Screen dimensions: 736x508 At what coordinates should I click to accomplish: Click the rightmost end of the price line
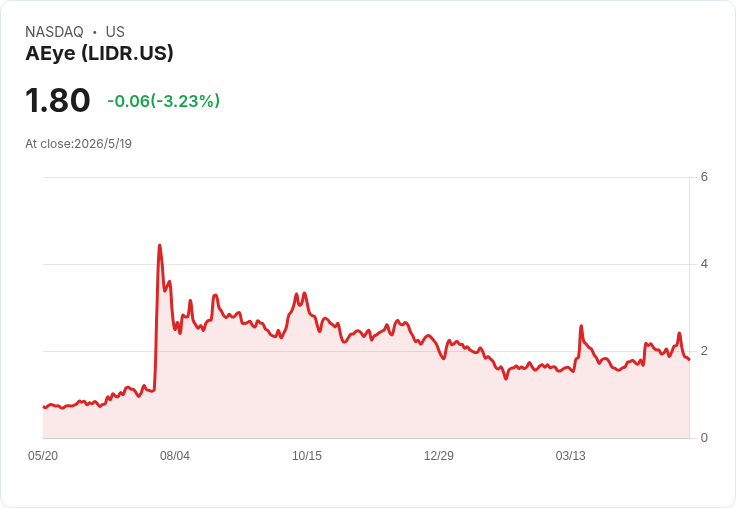[x=689, y=359]
